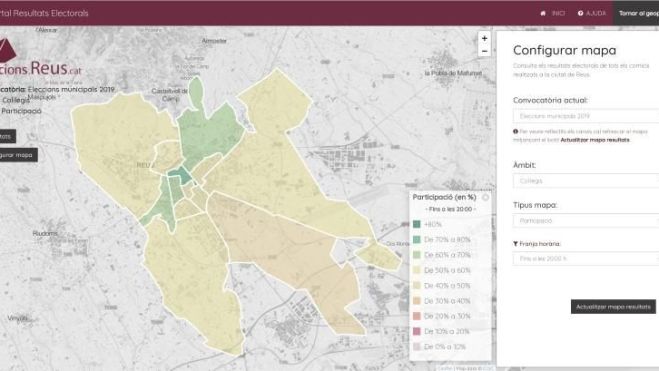The width and height of the screenshot is (659, 371).
Task: Click the De 30% a 40% legend swatch
Action: [416, 301]
